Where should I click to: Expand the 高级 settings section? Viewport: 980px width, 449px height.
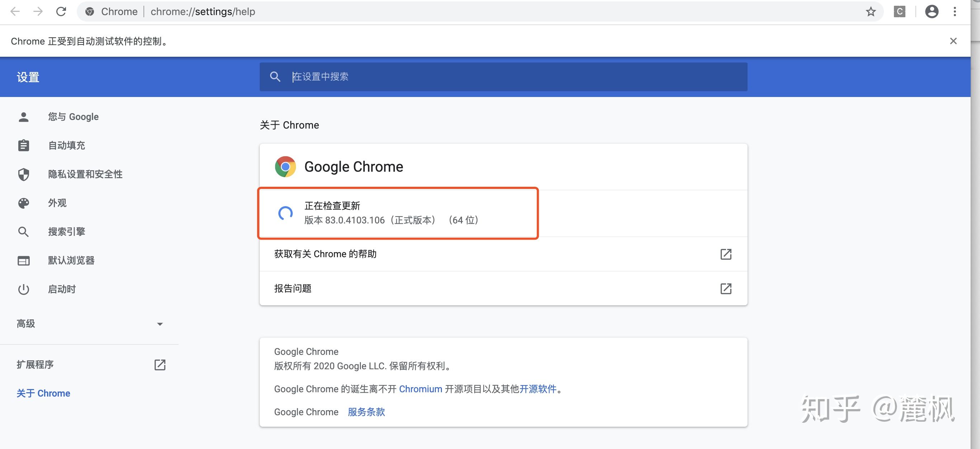pos(160,324)
